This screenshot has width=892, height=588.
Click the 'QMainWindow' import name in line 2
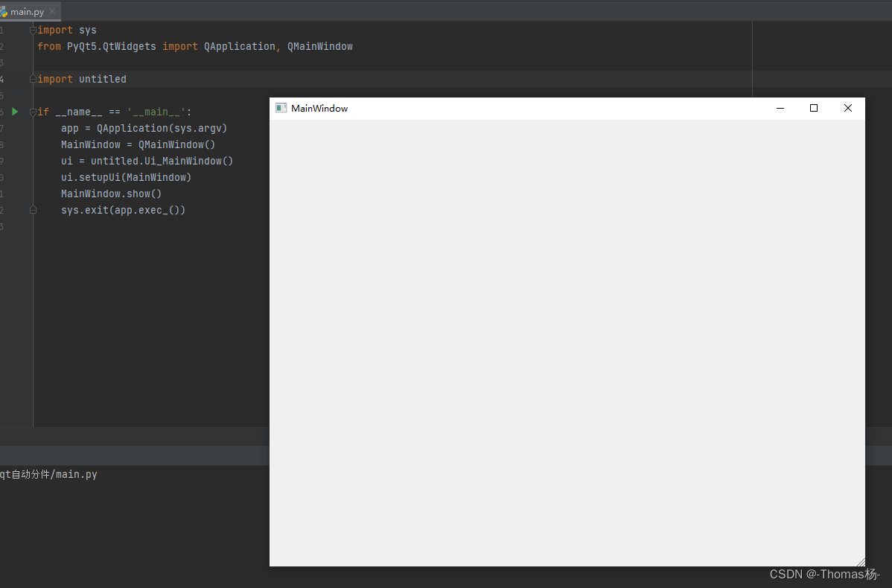pyautogui.click(x=319, y=47)
